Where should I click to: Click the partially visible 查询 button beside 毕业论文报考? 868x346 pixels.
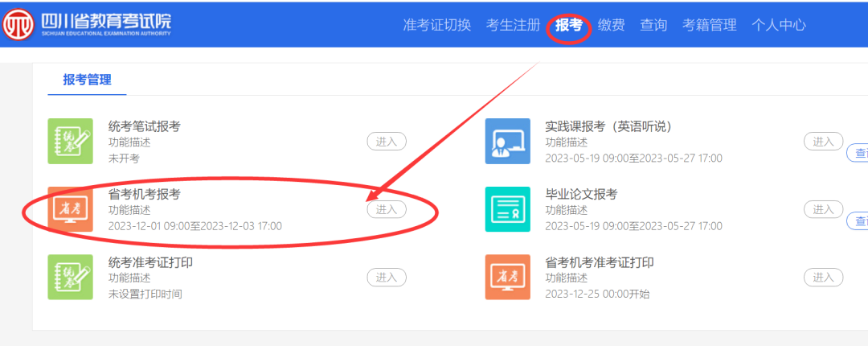click(858, 220)
